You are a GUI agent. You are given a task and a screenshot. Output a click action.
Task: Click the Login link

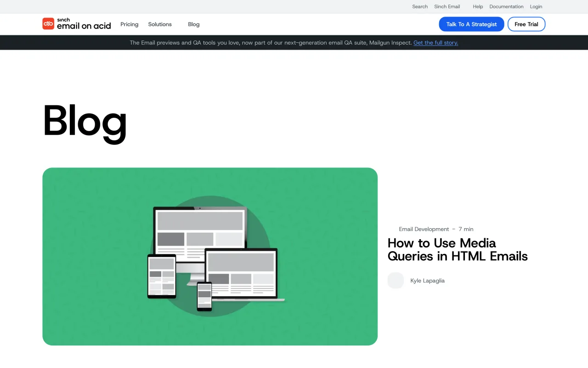click(x=536, y=6)
